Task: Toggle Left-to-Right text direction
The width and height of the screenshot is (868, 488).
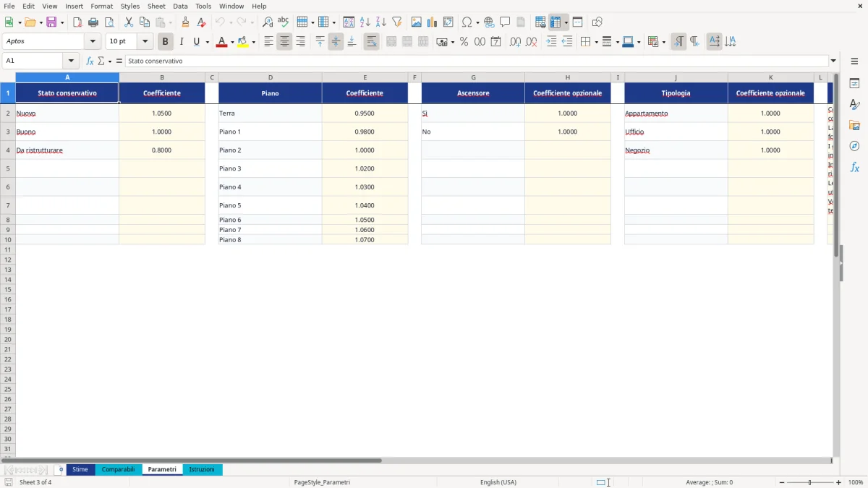Action: (x=678, y=42)
